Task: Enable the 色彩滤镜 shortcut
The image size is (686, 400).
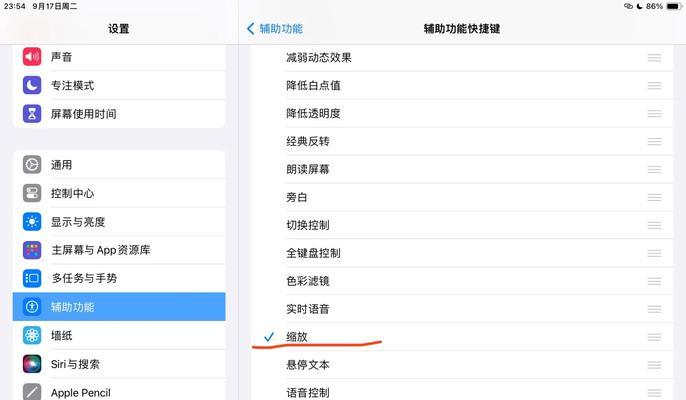Action: pyautogui.click(x=462, y=281)
